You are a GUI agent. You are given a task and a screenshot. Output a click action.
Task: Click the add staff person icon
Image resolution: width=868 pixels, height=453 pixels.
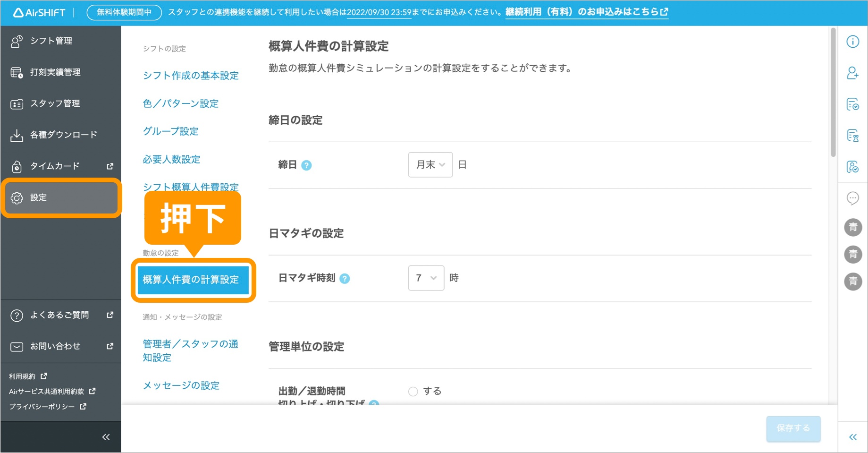pyautogui.click(x=852, y=73)
